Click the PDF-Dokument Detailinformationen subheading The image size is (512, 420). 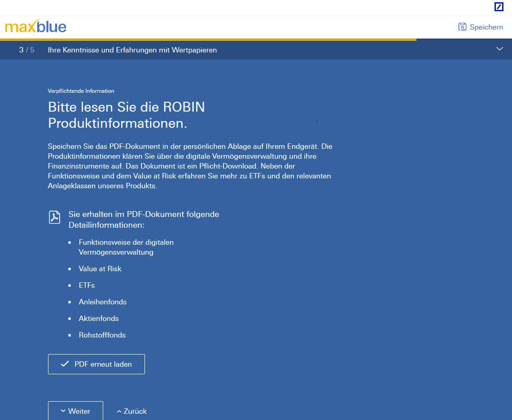(144, 220)
